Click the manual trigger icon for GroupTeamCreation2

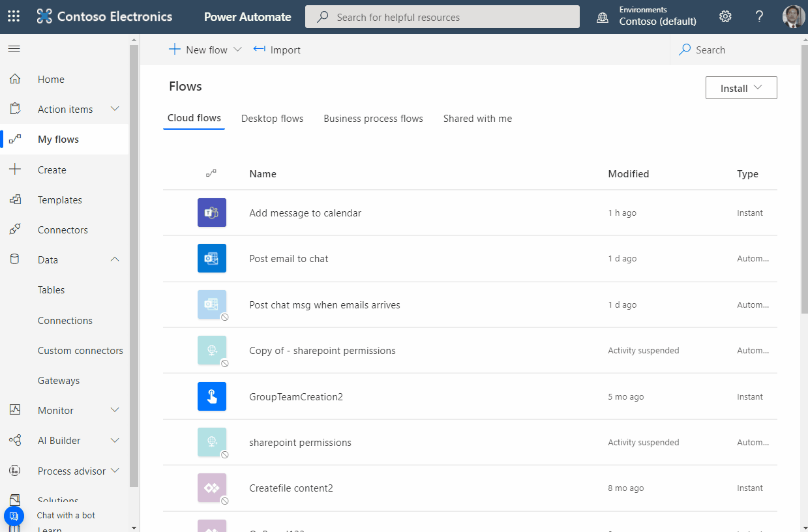point(212,396)
